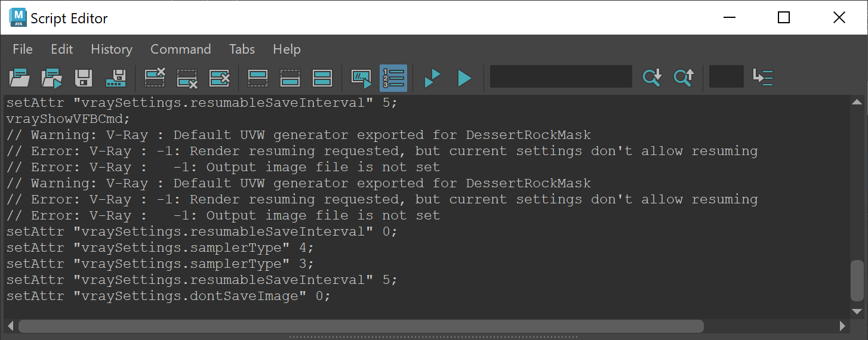This screenshot has width=868, height=340.
Task: Click the Maya logo in the title bar
Action: tap(18, 18)
